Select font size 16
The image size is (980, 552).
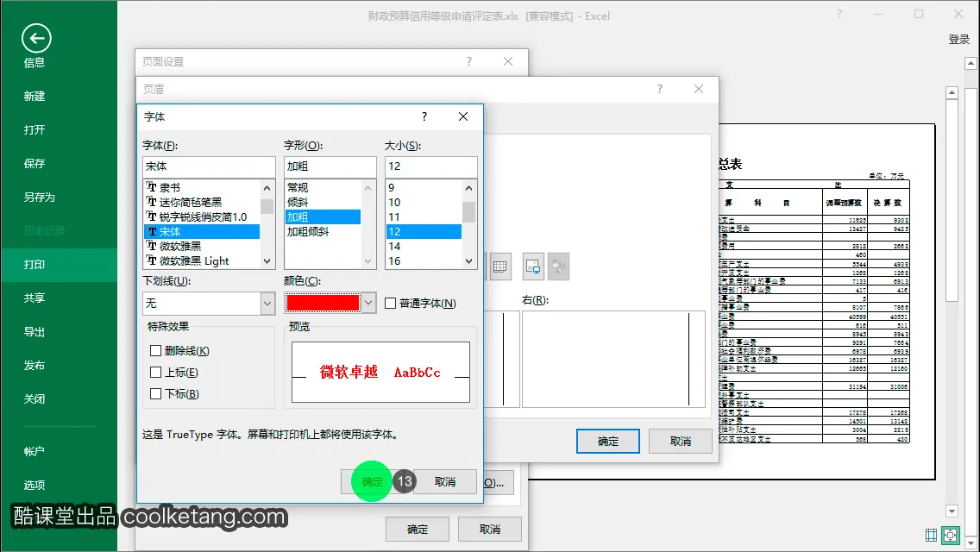pyautogui.click(x=424, y=260)
